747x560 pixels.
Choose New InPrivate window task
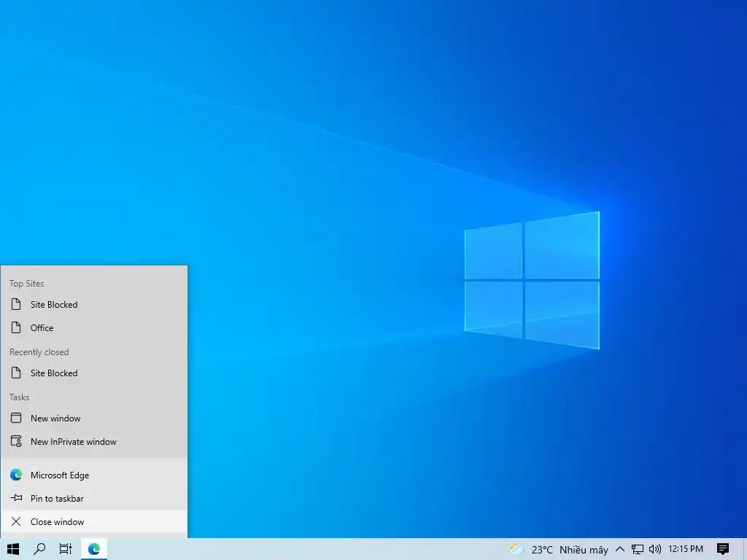coord(94,441)
